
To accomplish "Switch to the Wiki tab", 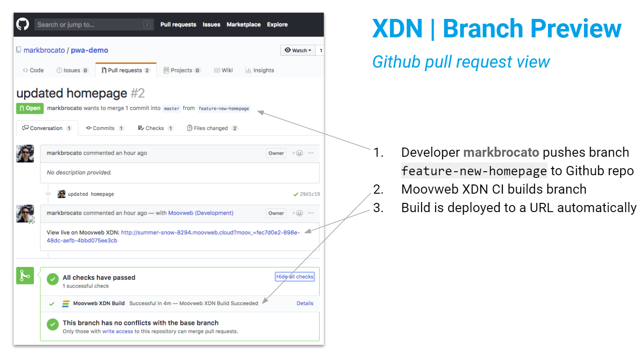I will [223, 70].
